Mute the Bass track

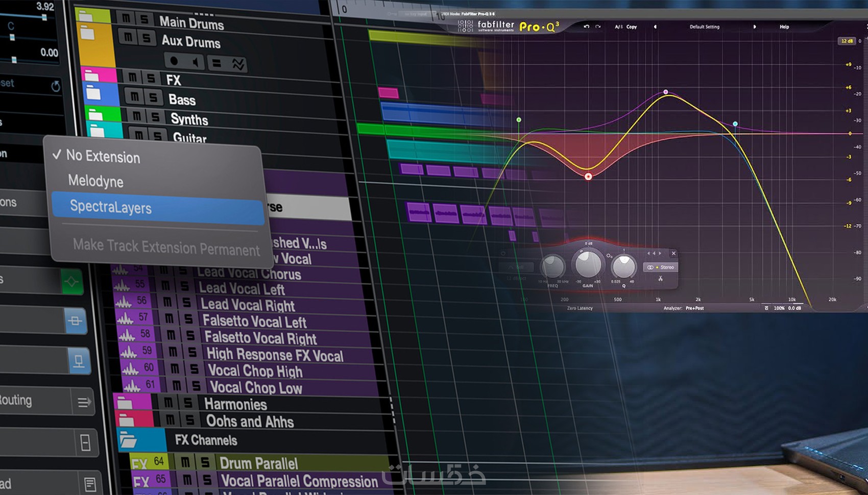coord(134,96)
